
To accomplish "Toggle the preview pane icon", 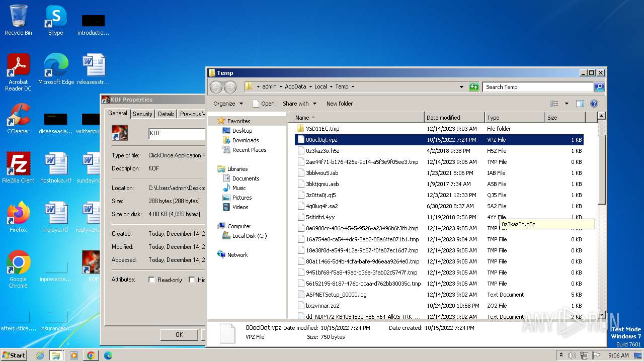I will point(580,104).
